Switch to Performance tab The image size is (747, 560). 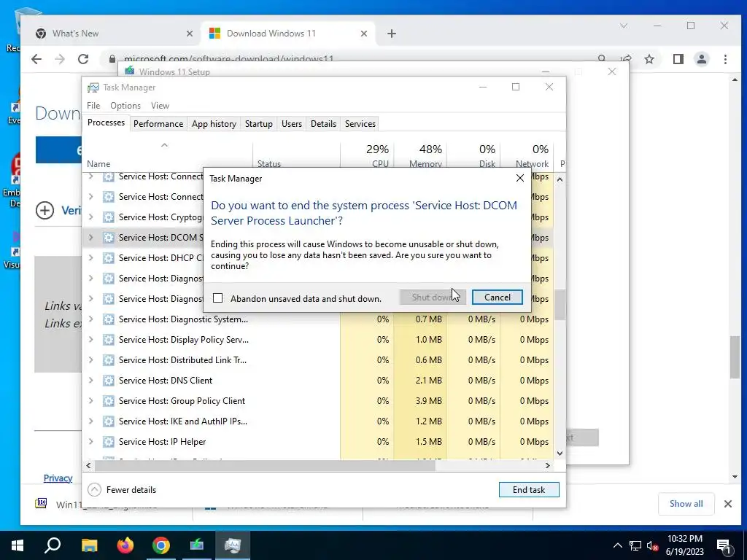158,124
